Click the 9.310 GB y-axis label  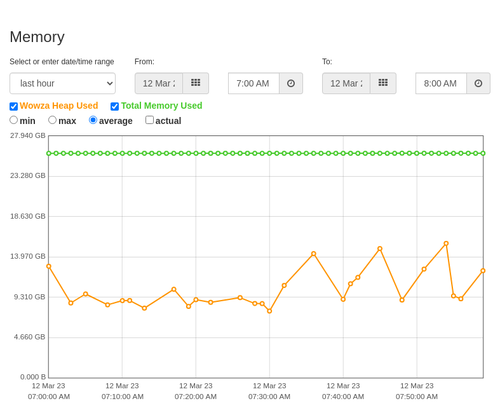(29, 297)
